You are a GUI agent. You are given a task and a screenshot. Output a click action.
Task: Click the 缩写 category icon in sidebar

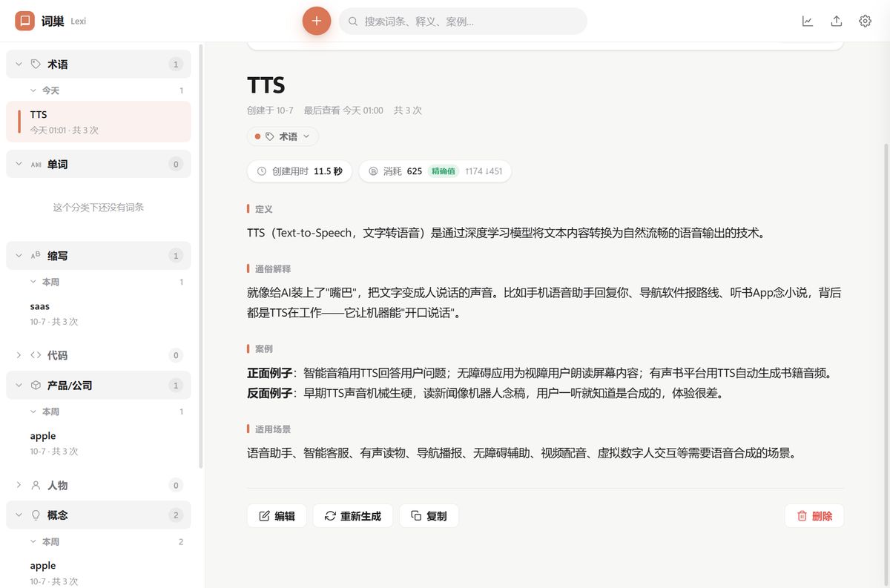36,256
